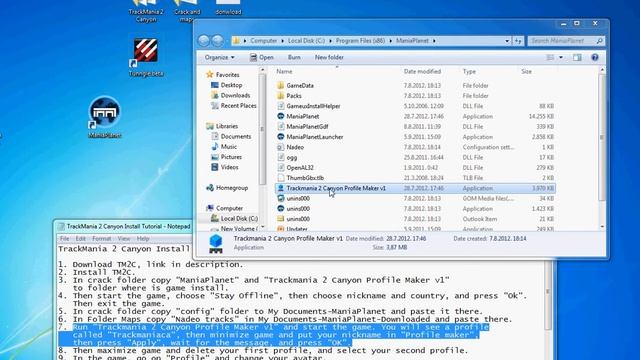Open the File menu in Notepad
Screen dimensions: 640x360
coord(64,239)
